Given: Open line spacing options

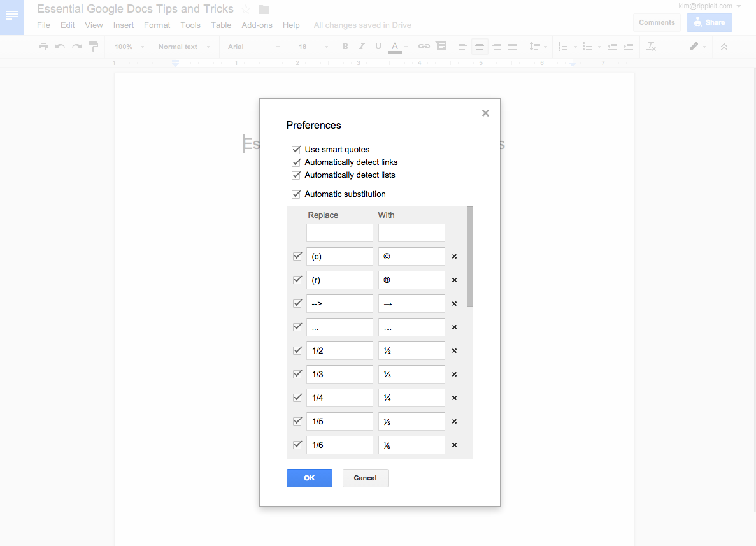Looking at the screenshot, I should tap(538, 47).
